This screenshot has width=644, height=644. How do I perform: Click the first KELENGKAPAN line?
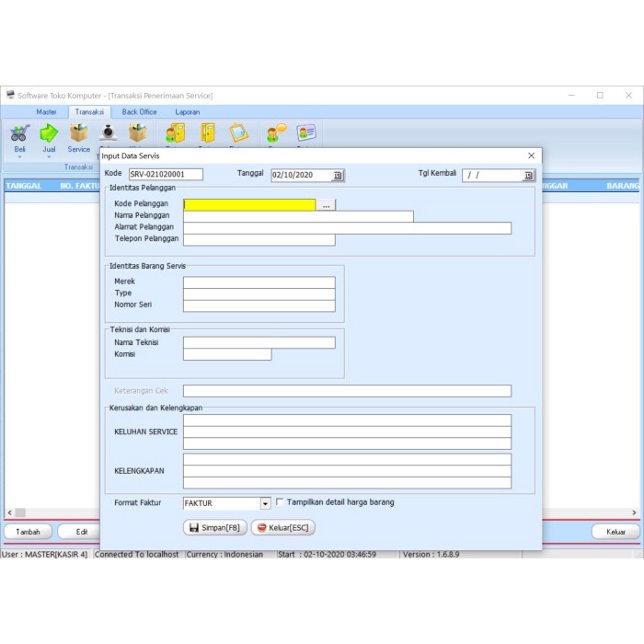tap(347, 460)
